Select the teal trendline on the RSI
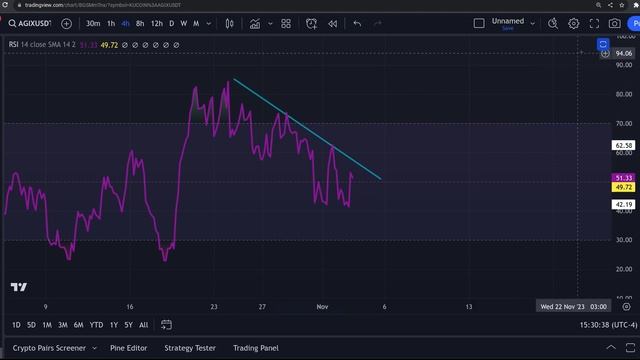The image size is (640, 360). click(x=307, y=129)
